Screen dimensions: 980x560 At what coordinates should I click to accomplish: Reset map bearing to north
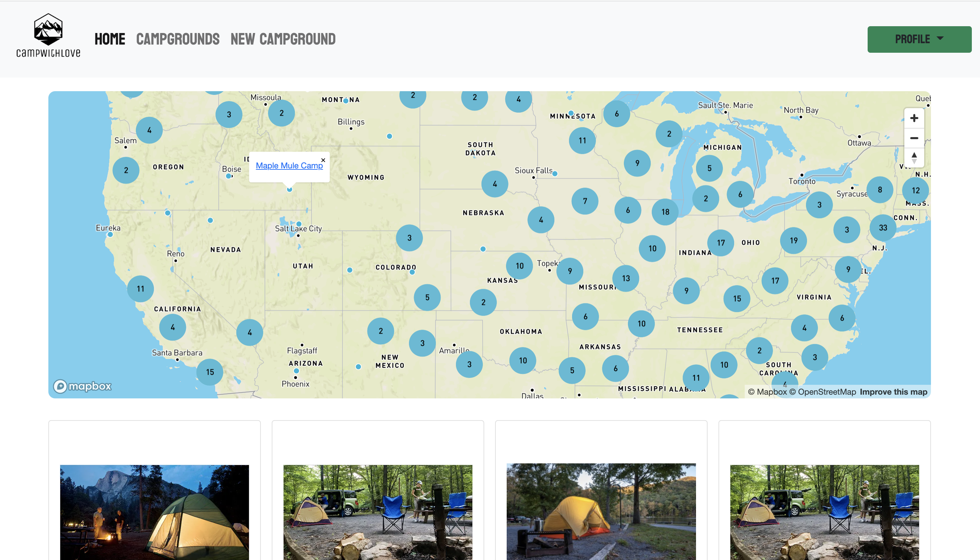coord(914,158)
